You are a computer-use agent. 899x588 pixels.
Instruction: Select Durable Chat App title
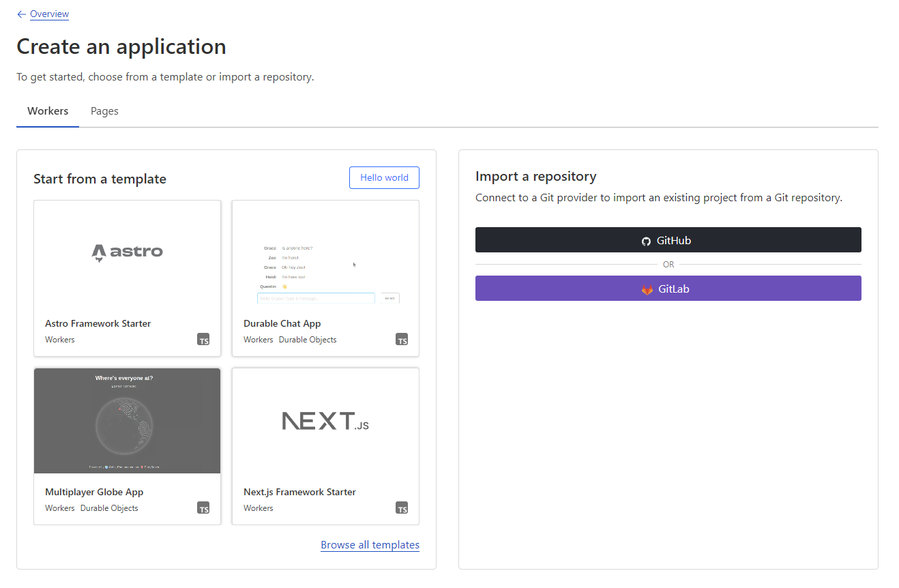282,323
